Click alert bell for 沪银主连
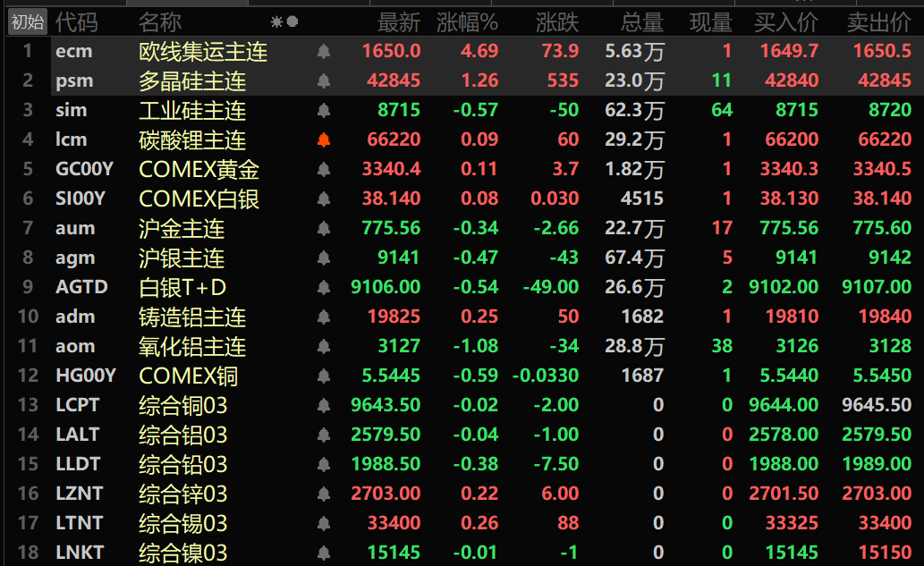The image size is (924, 566). [x=324, y=258]
